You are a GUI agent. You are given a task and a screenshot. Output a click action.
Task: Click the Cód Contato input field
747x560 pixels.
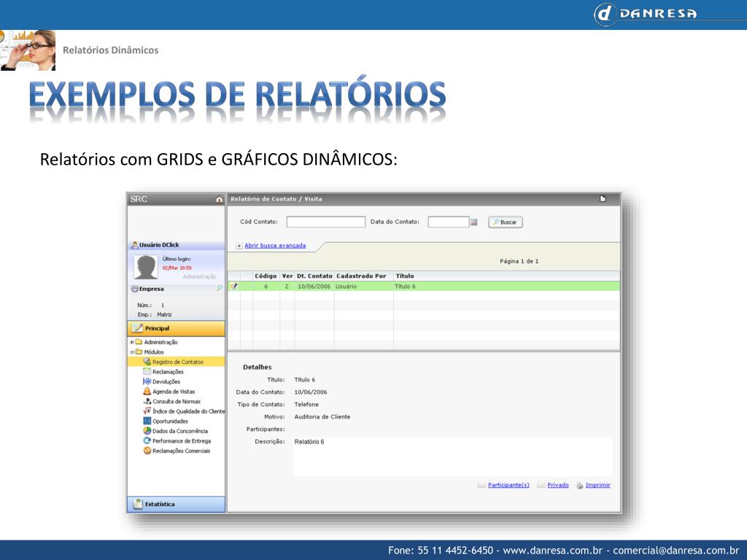click(325, 222)
